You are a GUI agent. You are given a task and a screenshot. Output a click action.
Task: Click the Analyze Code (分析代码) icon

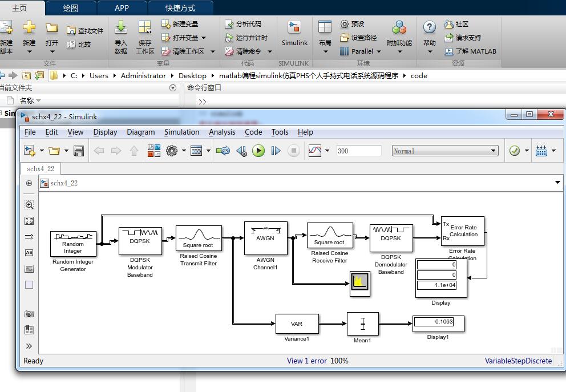point(229,24)
